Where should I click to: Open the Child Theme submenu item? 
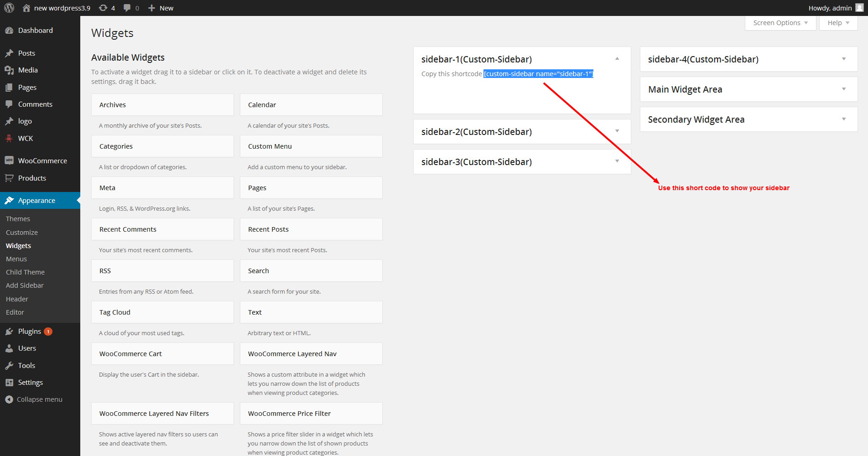click(x=26, y=272)
